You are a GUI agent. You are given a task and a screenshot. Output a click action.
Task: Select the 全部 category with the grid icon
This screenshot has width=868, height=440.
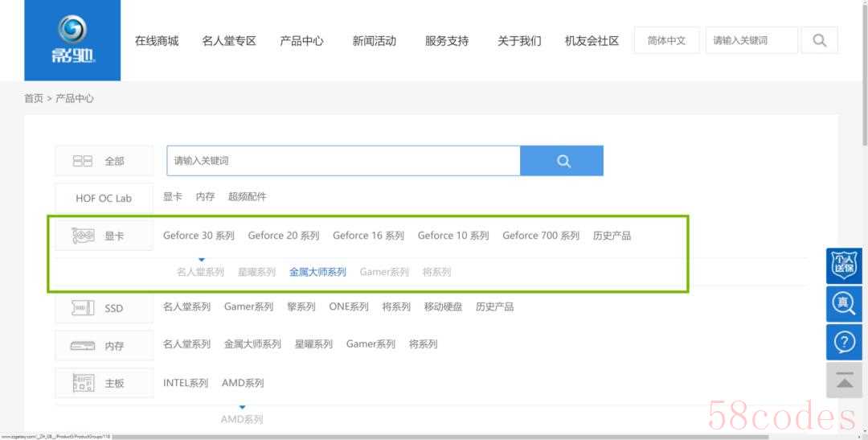point(84,161)
